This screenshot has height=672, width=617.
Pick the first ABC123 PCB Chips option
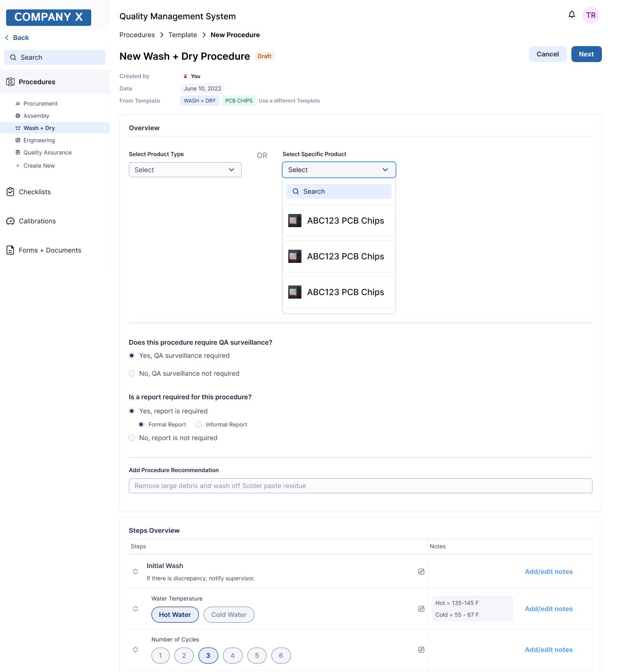point(339,221)
